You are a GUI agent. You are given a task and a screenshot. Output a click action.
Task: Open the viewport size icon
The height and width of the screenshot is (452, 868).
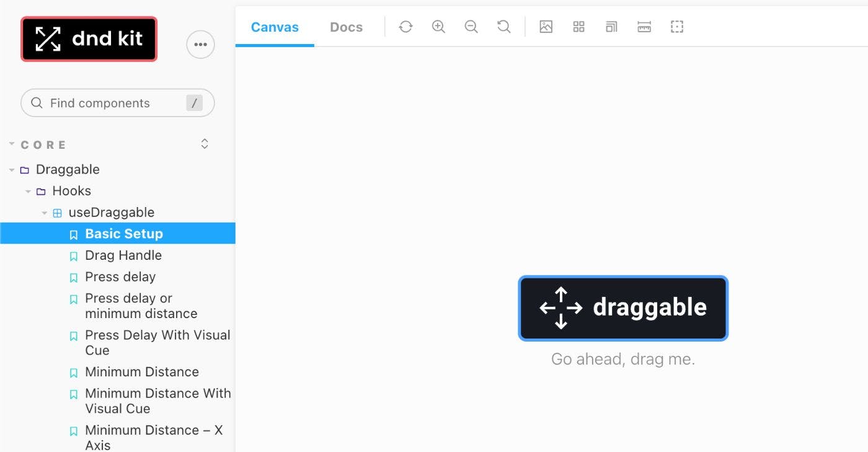(x=611, y=27)
